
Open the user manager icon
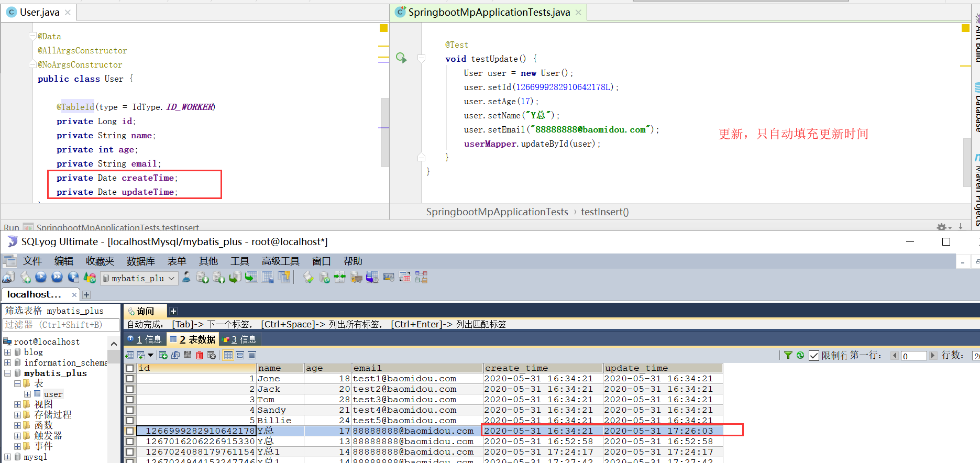pos(186,278)
